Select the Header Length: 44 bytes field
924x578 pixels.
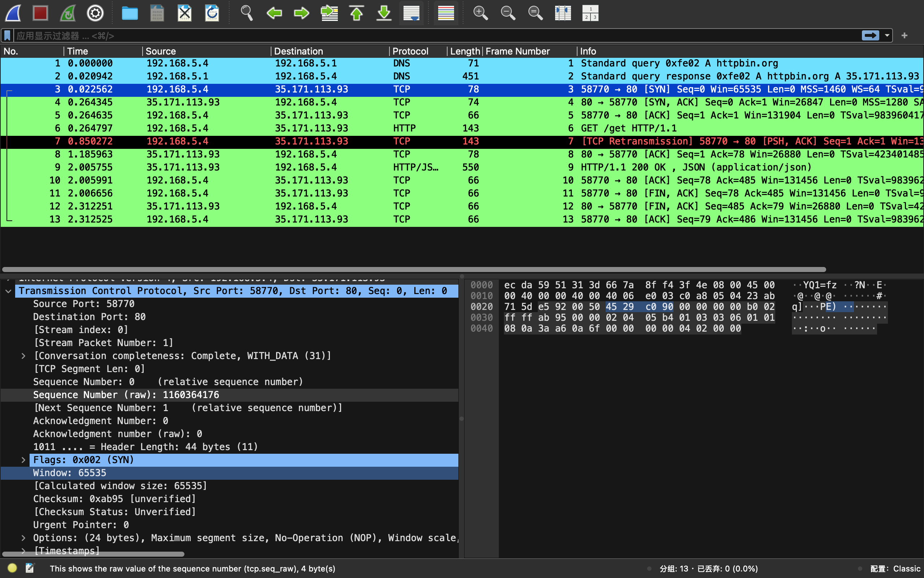coord(145,447)
